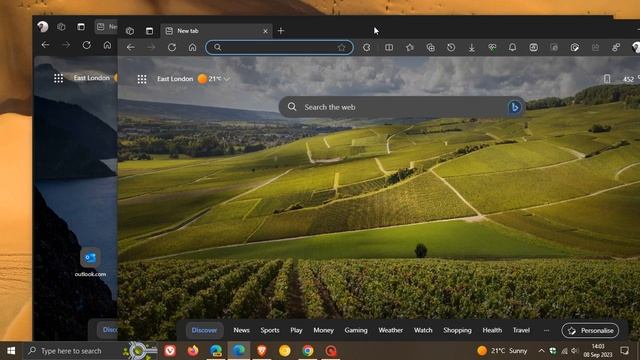
Task: Select the Watch feed tab
Action: tap(423, 330)
